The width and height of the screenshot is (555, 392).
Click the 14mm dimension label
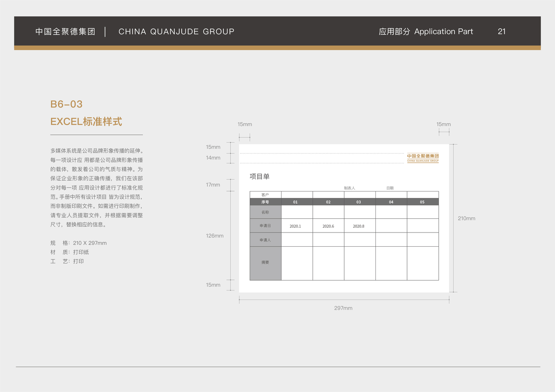213,158
